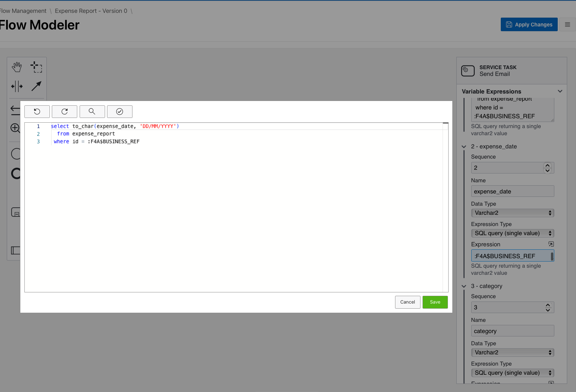Open the Data Type dropdown showing Varchar2

[512, 213]
